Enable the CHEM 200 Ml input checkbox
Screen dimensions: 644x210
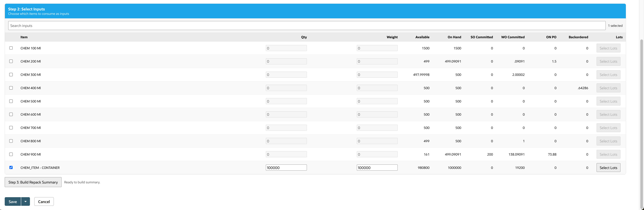(11, 61)
